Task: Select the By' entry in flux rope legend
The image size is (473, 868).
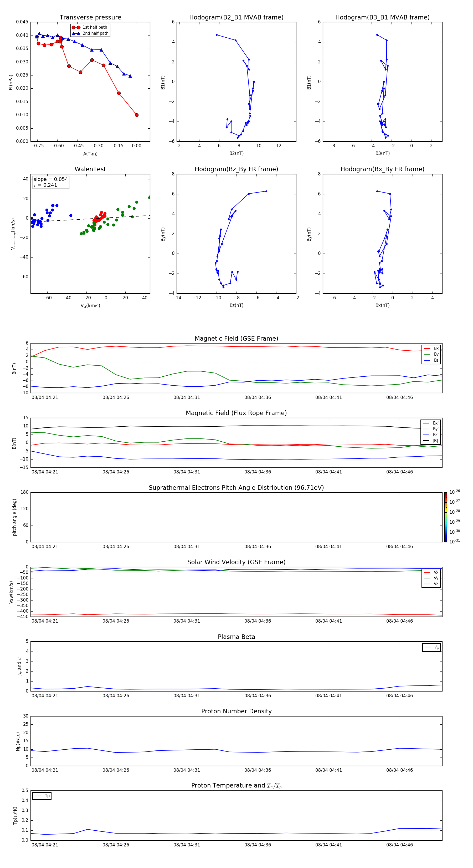Action: pos(431,429)
